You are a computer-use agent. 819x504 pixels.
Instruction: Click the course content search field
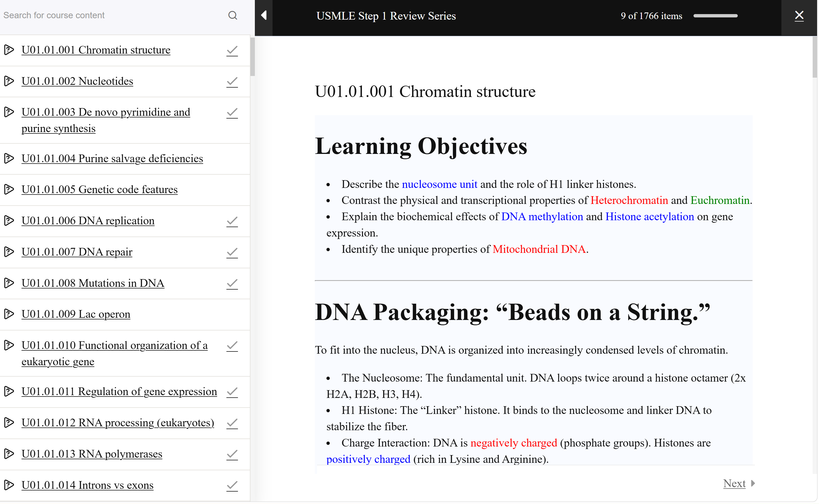tap(110, 15)
